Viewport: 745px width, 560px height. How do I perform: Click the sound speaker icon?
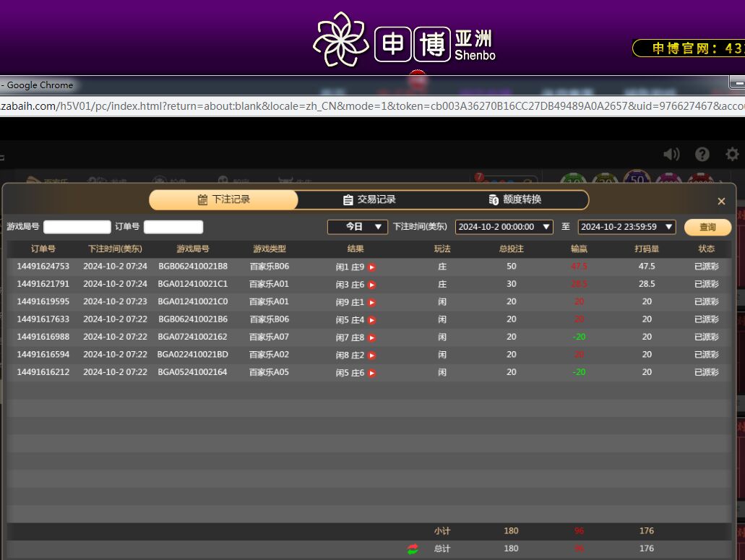(671, 154)
